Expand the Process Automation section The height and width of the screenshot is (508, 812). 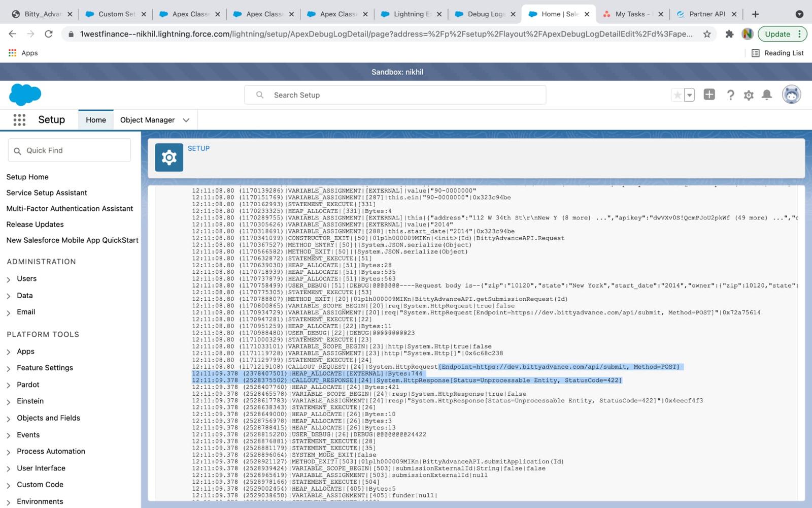(9, 452)
